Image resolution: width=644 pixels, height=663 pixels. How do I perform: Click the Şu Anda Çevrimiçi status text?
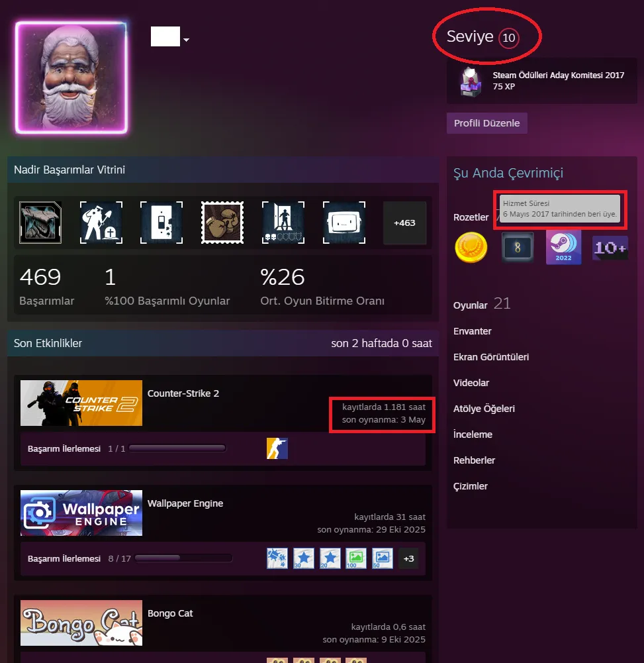tap(508, 173)
